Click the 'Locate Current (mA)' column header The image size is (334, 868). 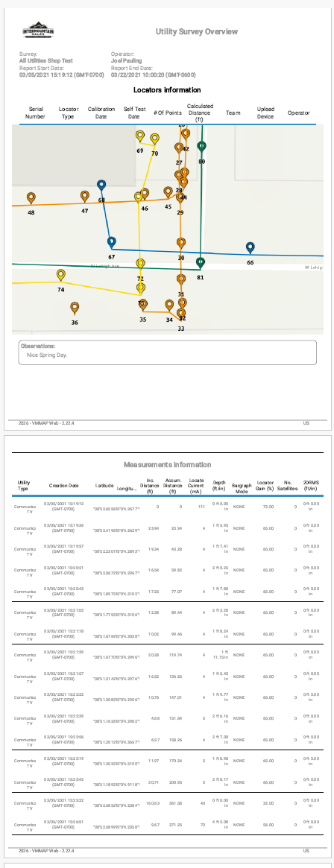tap(196, 486)
